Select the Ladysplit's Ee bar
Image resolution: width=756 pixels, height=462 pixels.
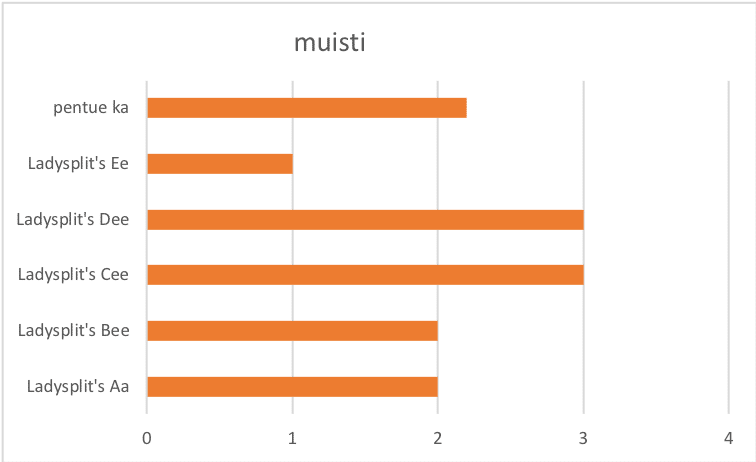(x=220, y=163)
